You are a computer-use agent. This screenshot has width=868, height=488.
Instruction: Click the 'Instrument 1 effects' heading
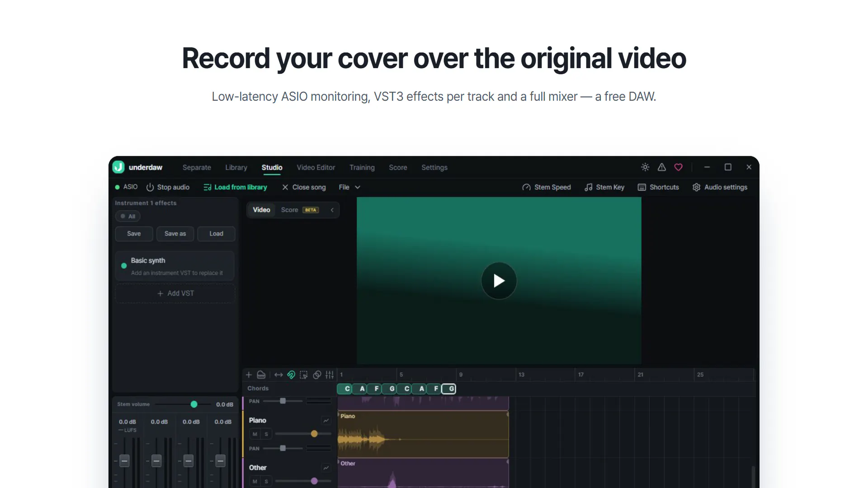coord(146,203)
